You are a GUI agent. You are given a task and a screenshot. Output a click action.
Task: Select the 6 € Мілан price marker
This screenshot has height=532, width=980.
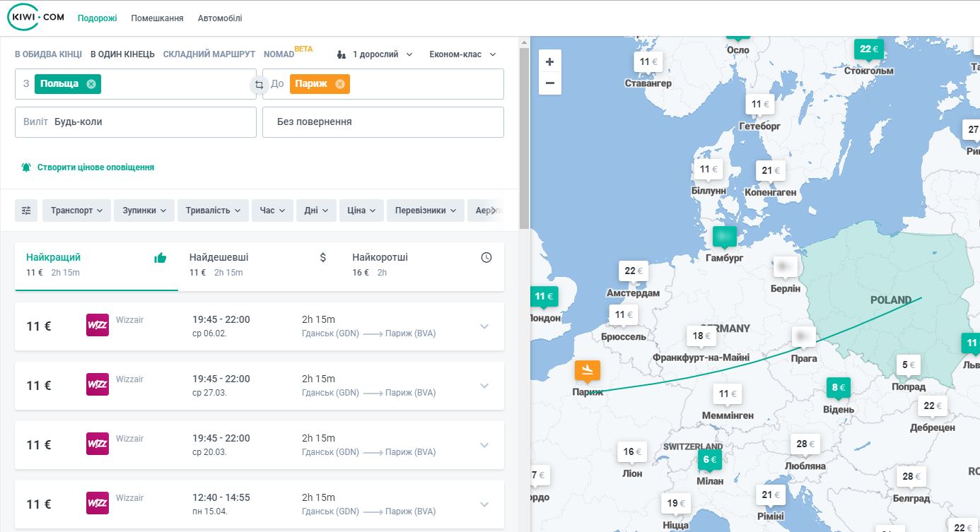pos(709,460)
